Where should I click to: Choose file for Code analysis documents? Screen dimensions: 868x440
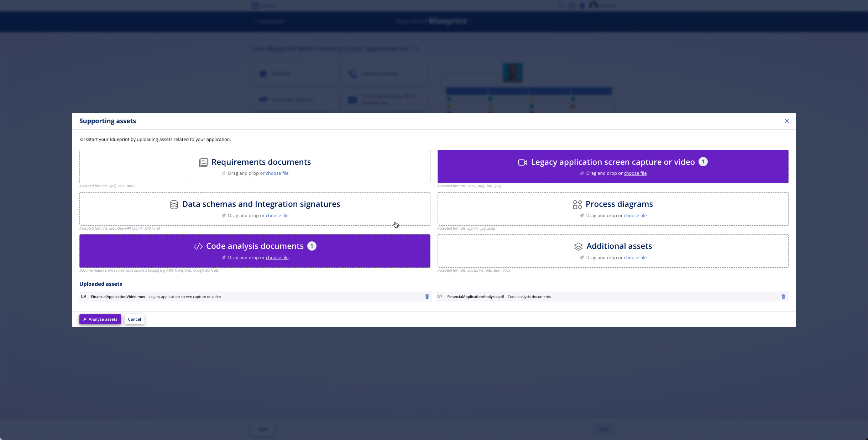click(277, 258)
